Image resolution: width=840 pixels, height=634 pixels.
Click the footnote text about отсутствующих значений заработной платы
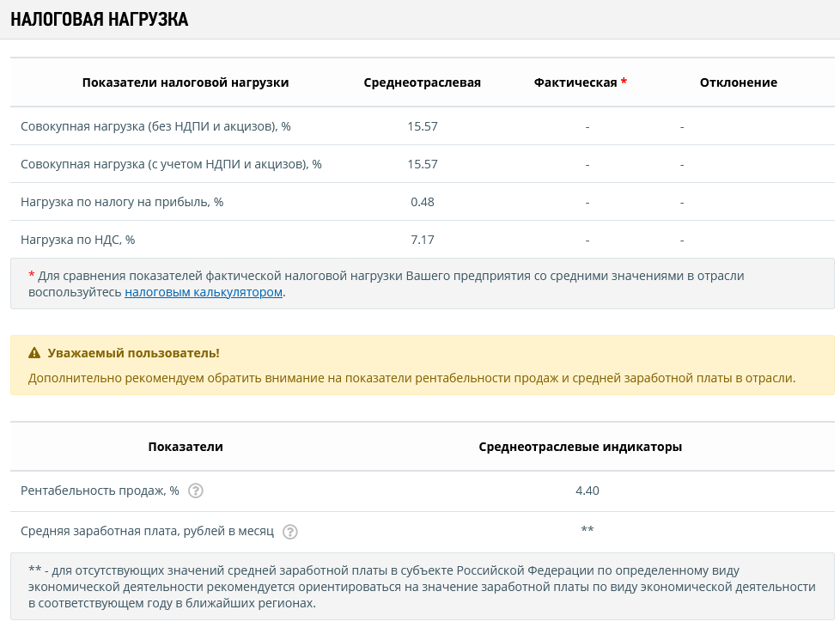pos(422,587)
